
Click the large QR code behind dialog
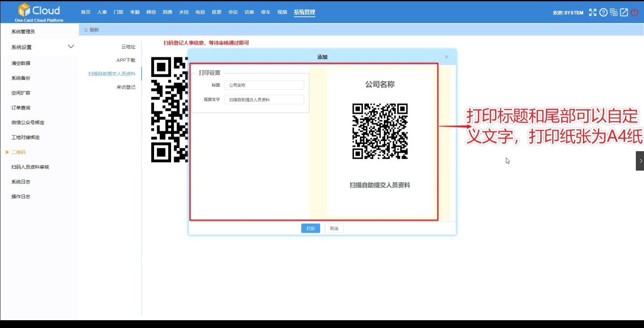[x=170, y=110]
